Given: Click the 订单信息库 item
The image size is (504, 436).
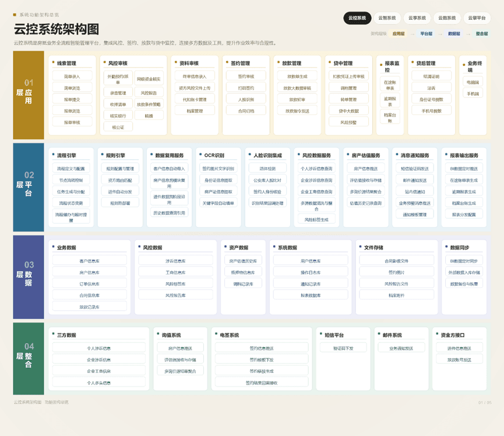Looking at the screenshot, I should (x=89, y=284).
